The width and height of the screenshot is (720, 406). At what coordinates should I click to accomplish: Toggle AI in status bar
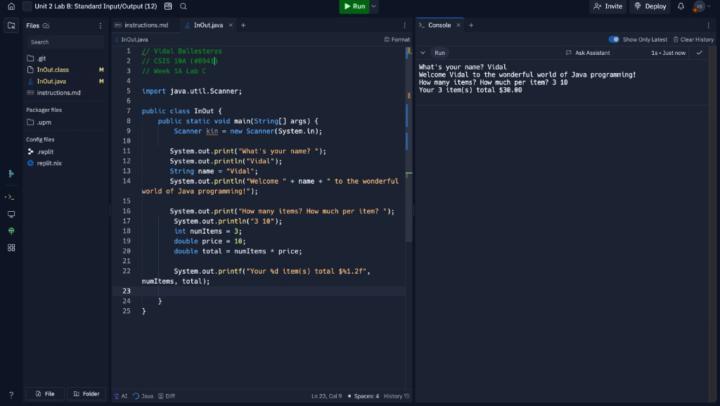click(121, 396)
